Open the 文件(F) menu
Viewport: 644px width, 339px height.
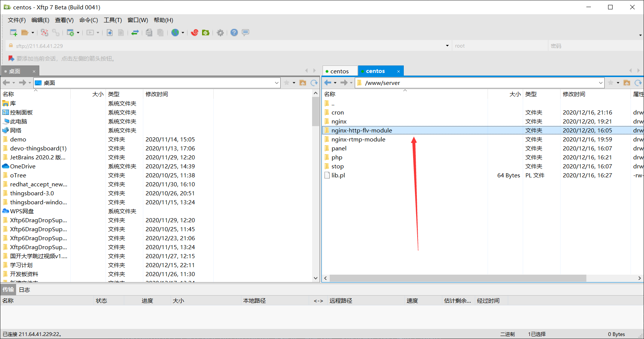(17, 20)
